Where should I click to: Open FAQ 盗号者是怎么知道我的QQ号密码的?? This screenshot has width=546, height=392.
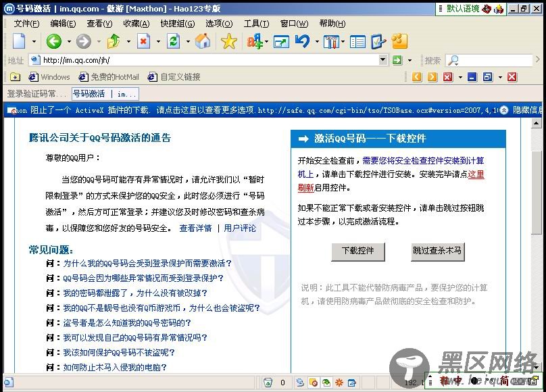[x=127, y=322]
